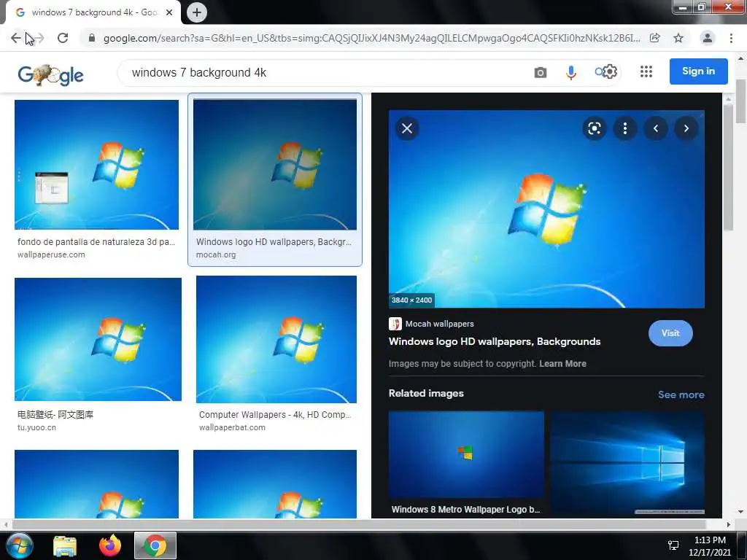Image resolution: width=747 pixels, height=560 pixels.
Task: Reload the page with the refresh icon
Action: (x=63, y=38)
